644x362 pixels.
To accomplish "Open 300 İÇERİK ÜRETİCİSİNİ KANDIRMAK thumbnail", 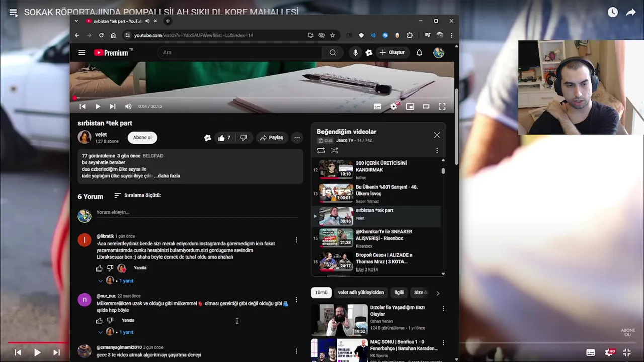I will click(337, 169).
